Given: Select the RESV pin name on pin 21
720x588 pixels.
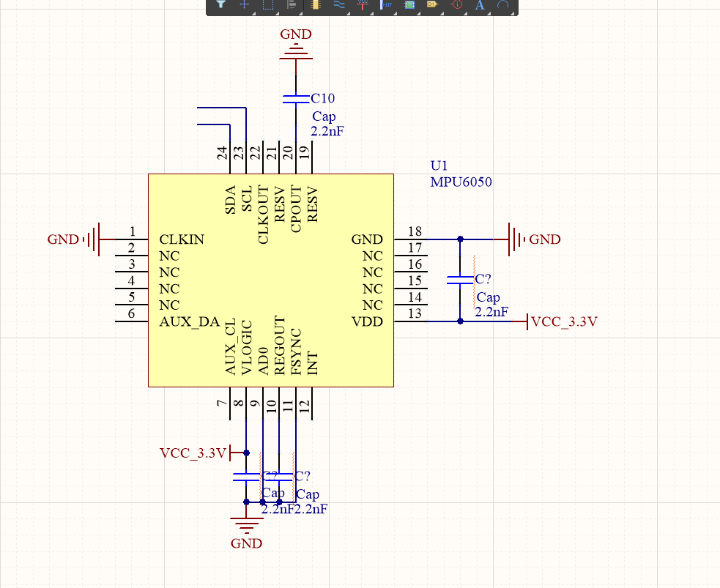Looking at the screenshot, I should pyautogui.click(x=280, y=204).
